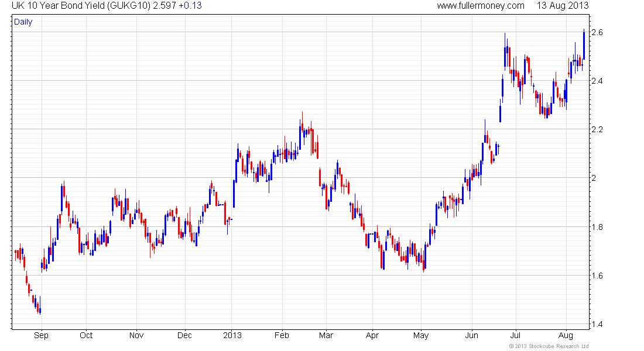Image resolution: width=644 pixels, height=351 pixels.
Task: Click the 1.6 y-axis label
Action: coord(597,276)
